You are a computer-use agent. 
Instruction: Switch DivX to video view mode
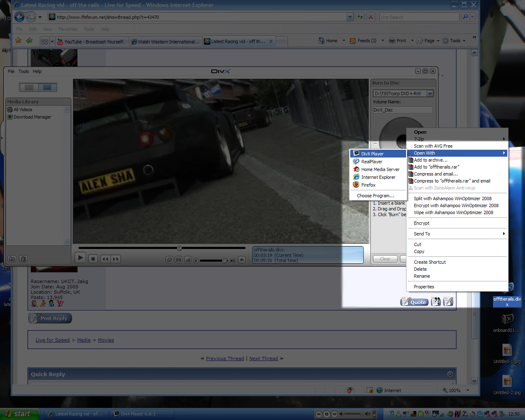[47, 87]
